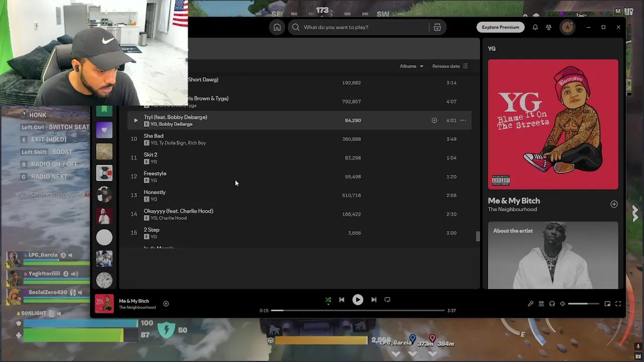Select the Freestyle track
The width and height of the screenshot is (644, 362).
299,176
